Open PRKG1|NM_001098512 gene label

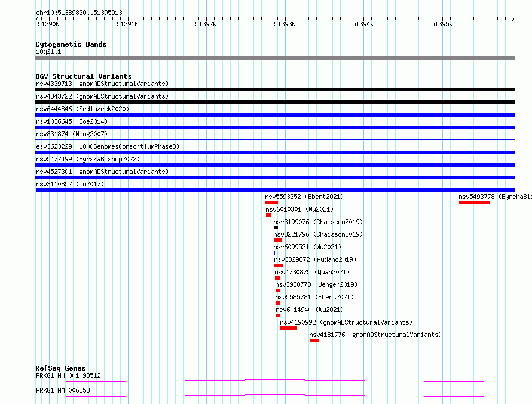coord(68,375)
